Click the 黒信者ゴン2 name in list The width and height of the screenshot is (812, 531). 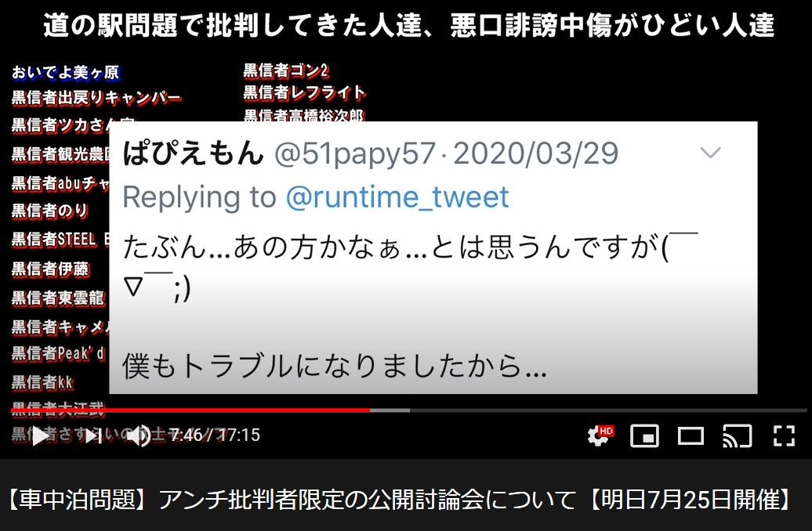tap(286, 70)
